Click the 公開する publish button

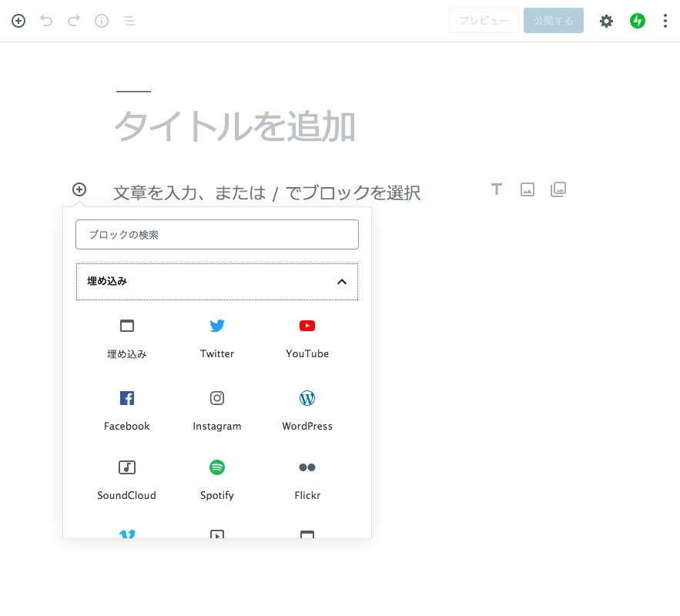554,20
